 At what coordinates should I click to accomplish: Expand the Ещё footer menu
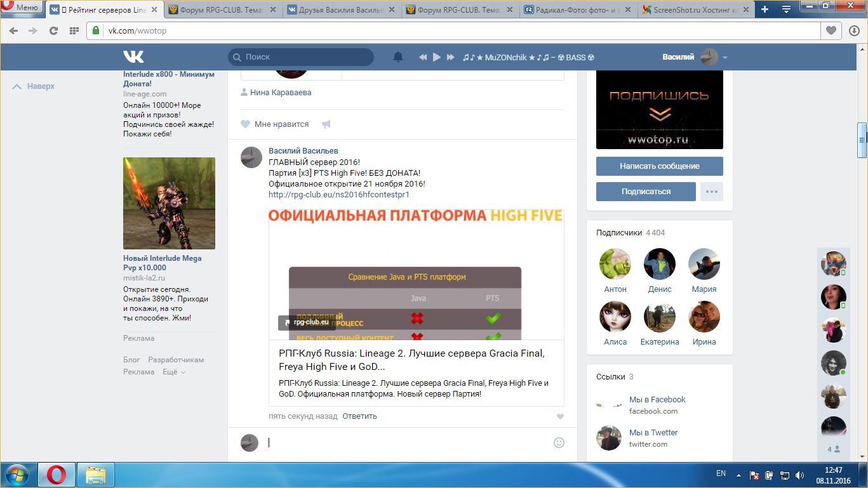click(x=173, y=372)
